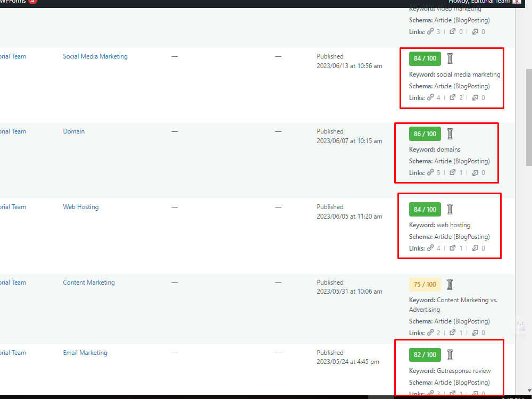Screen dimensions: 532x399
Task: Click the incoming links icon in the web hosting row
Action: coord(475,248)
